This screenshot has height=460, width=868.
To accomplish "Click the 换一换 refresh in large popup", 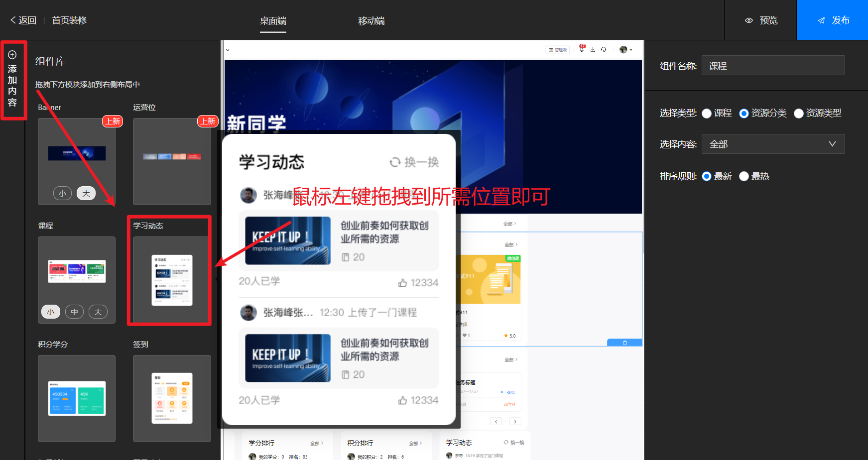I will point(414,162).
